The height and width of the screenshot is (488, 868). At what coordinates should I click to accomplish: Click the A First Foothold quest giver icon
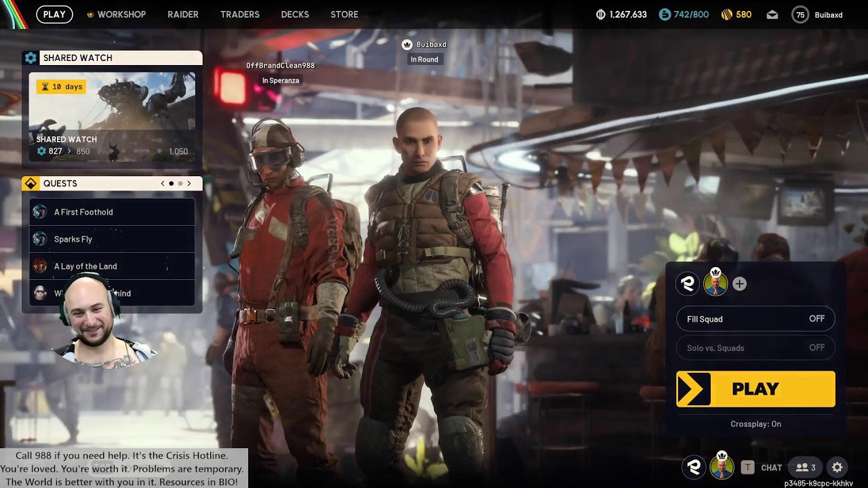coord(40,212)
